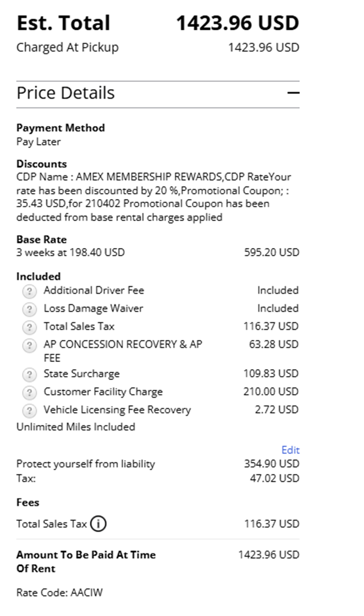Click the 3 weeks at 198.40 USD base rate
364x616 pixels.
[x=70, y=252]
